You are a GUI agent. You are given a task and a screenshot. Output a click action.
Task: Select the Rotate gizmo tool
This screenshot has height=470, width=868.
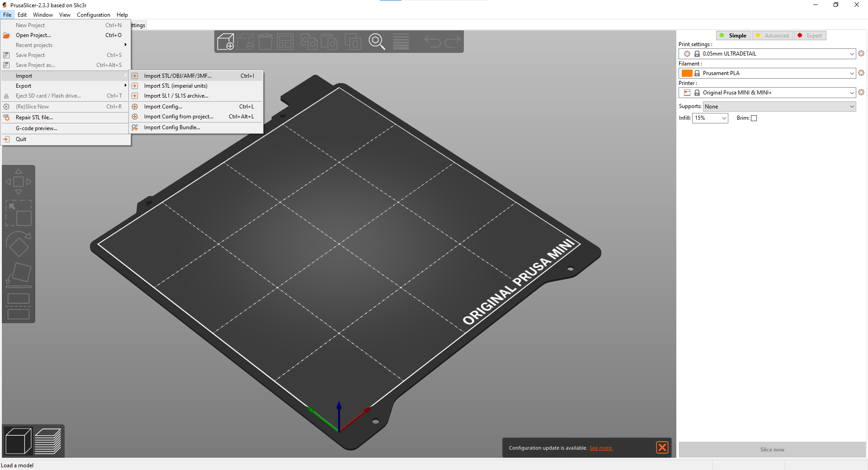tap(19, 244)
